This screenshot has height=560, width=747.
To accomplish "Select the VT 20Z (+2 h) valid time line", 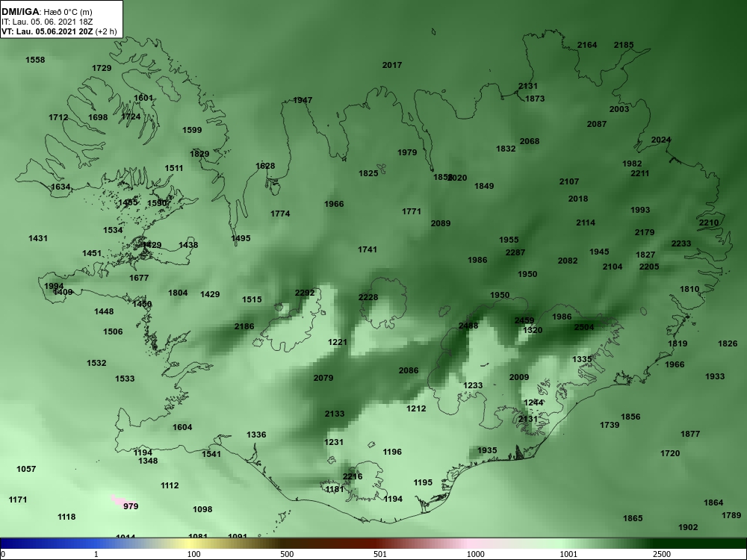I will pyautogui.click(x=59, y=32).
